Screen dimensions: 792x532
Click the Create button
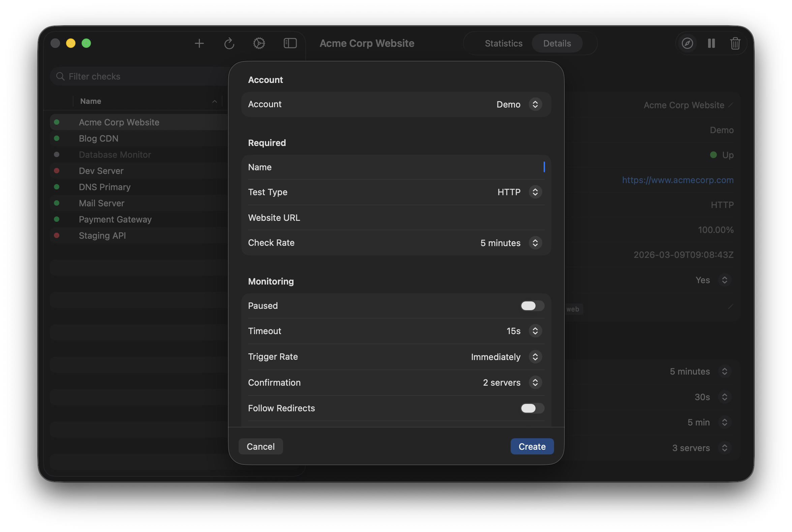coord(532,446)
